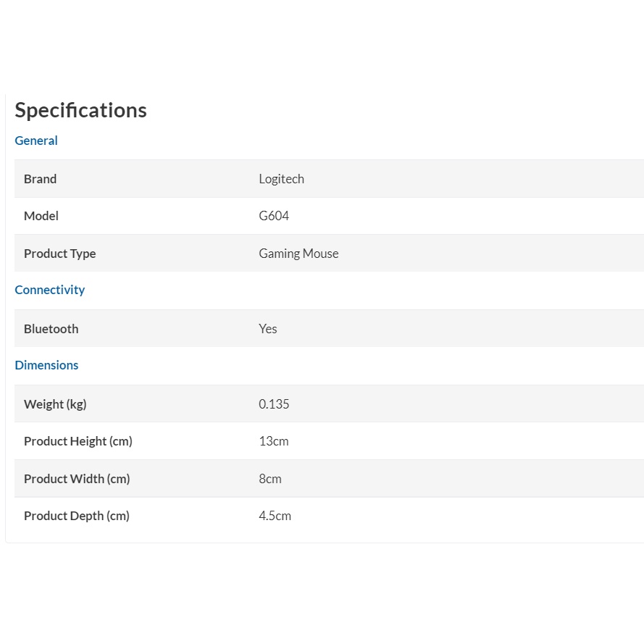644x644 pixels.
Task: Select the 4.5cm depth value
Action: point(275,516)
